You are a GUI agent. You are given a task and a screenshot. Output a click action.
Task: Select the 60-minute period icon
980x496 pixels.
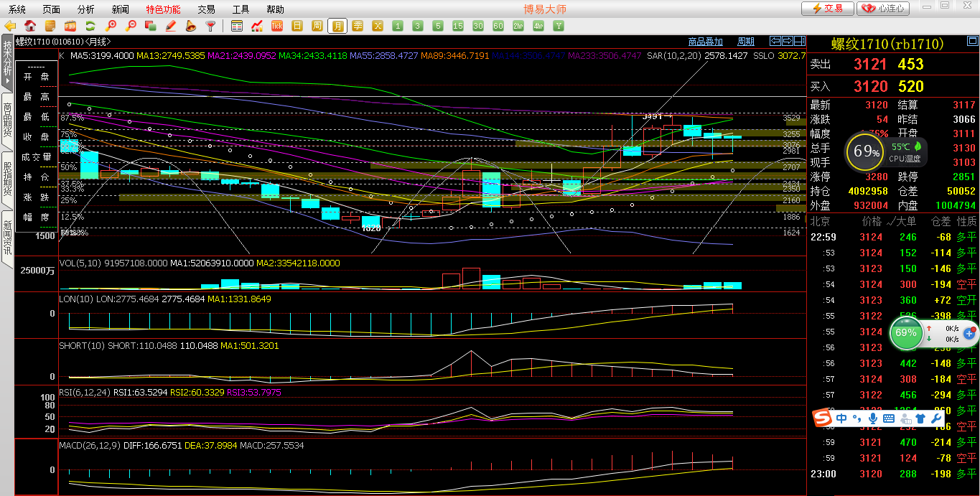(498, 26)
